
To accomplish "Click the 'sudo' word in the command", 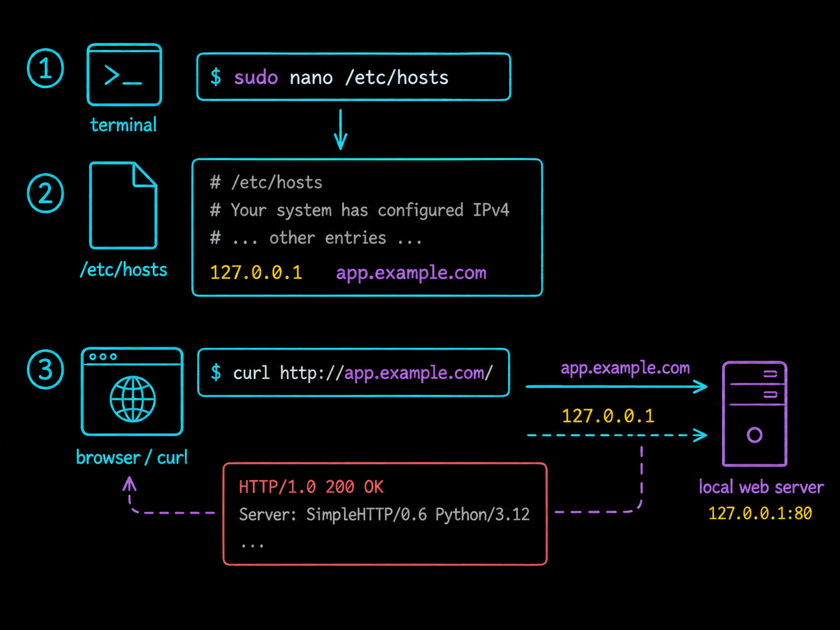I will tap(256, 78).
